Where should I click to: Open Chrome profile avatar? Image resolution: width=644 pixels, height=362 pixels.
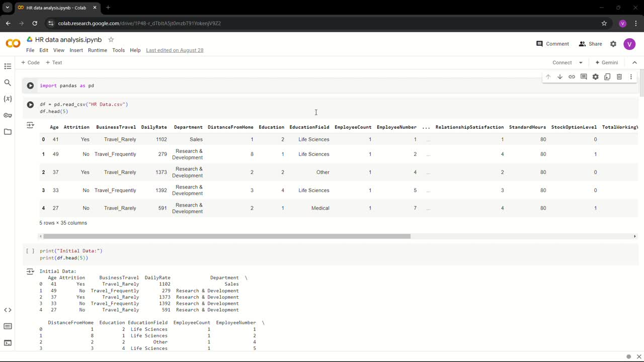pyautogui.click(x=622, y=23)
